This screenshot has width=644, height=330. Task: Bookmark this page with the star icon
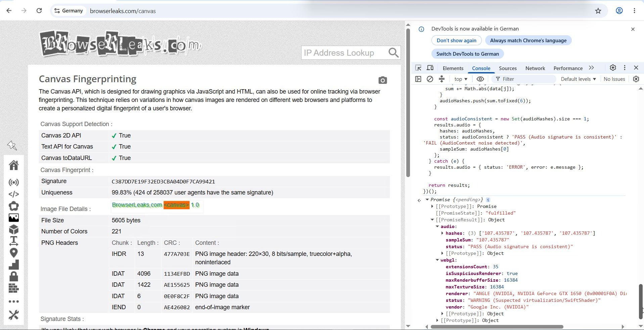click(x=598, y=11)
